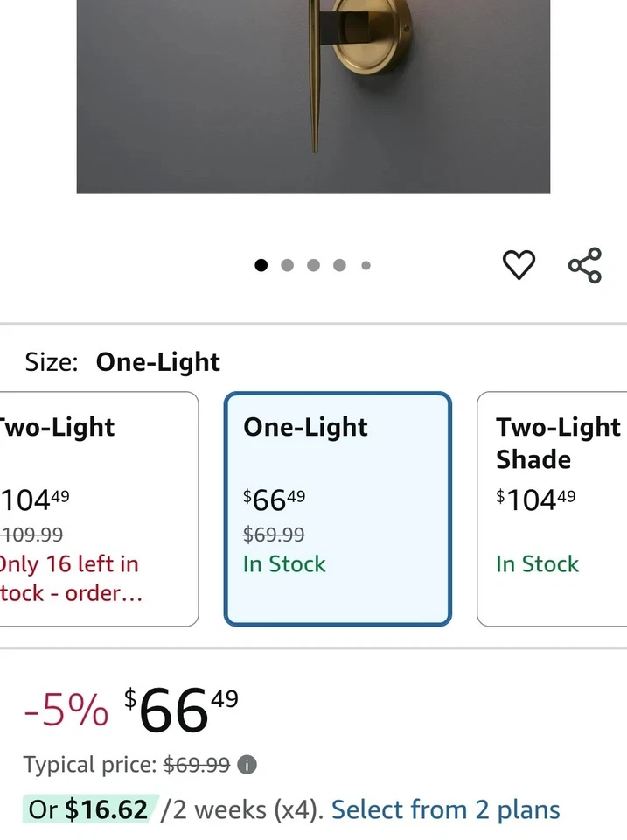Tap the wall sconce product photo
Image resolution: width=627 pixels, height=840 pixels.
point(313,96)
